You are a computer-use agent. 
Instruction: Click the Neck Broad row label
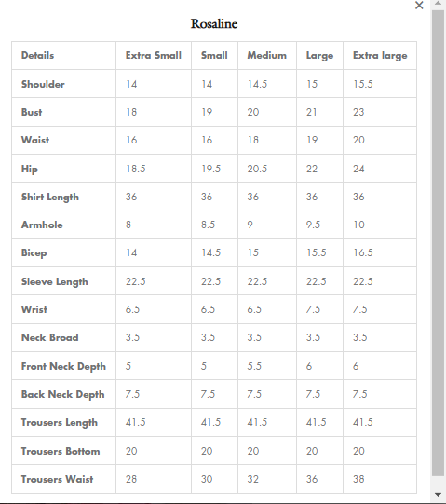[49, 337]
